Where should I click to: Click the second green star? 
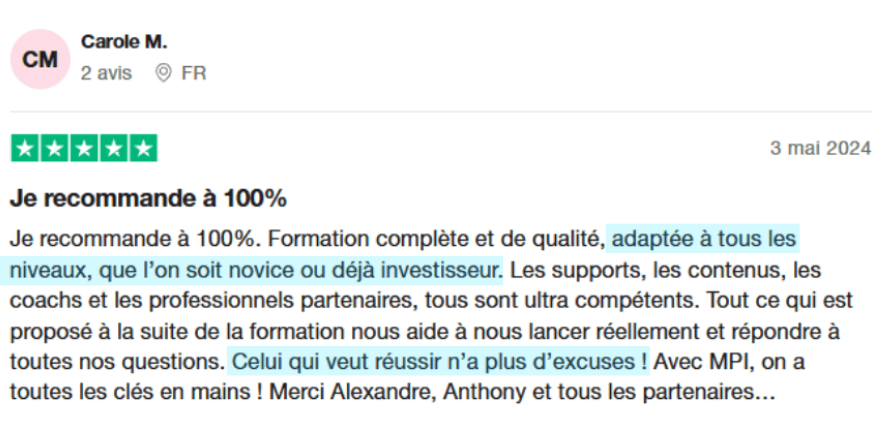click(55, 148)
